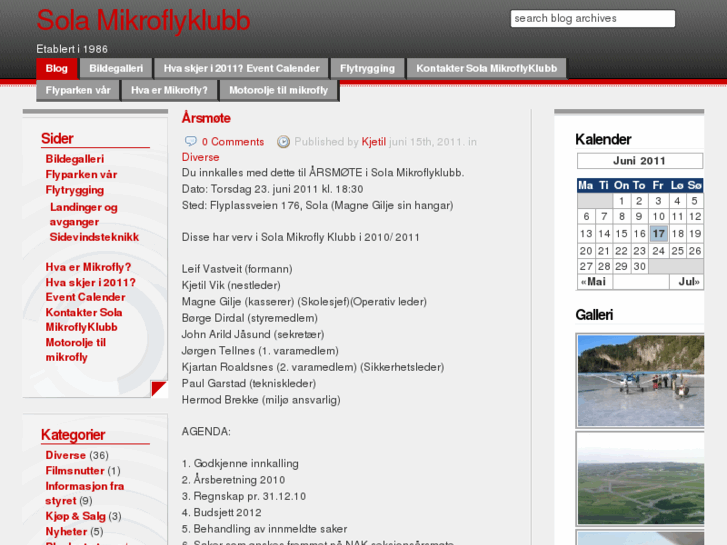Open the Bildegalleri navigation tab
Image resolution: width=727 pixels, height=545 pixels.
pos(116,68)
